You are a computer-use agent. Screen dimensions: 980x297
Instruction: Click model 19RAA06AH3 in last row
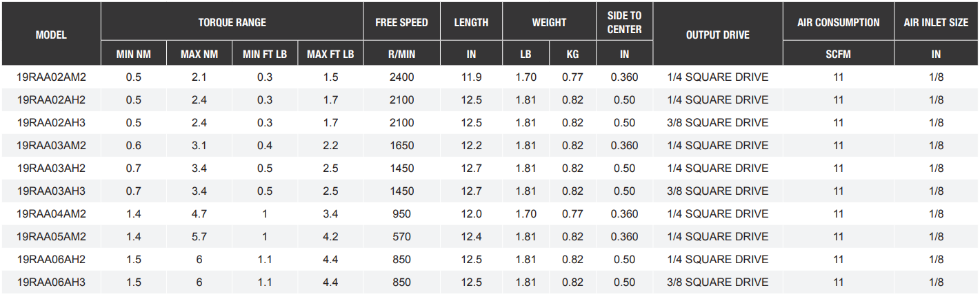(x=51, y=282)
